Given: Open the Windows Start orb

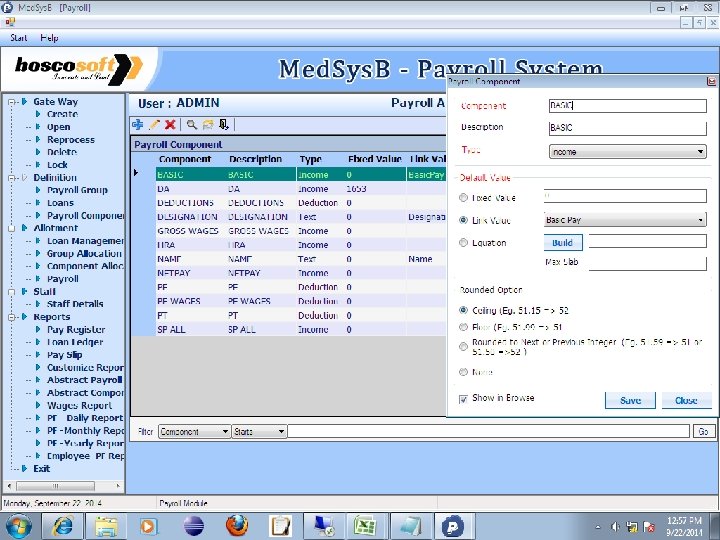Looking at the screenshot, I should pos(19,526).
